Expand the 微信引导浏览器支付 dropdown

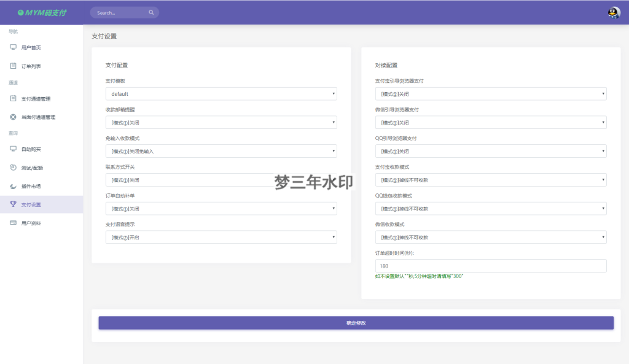click(x=491, y=123)
